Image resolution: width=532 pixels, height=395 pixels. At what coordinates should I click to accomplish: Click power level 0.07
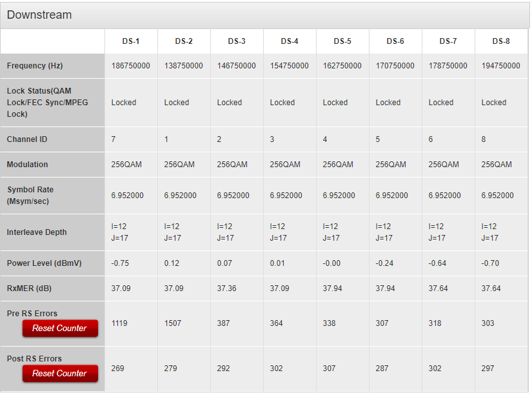[224, 263]
